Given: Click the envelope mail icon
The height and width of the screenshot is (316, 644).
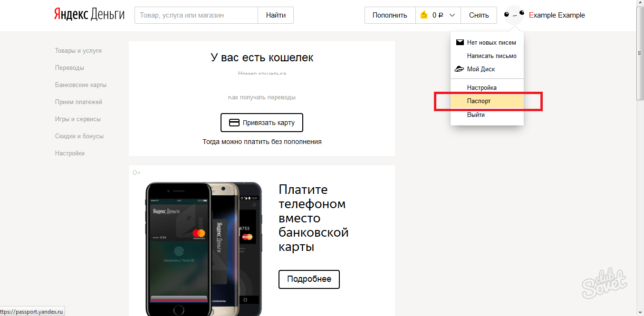Looking at the screenshot, I should [x=460, y=42].
